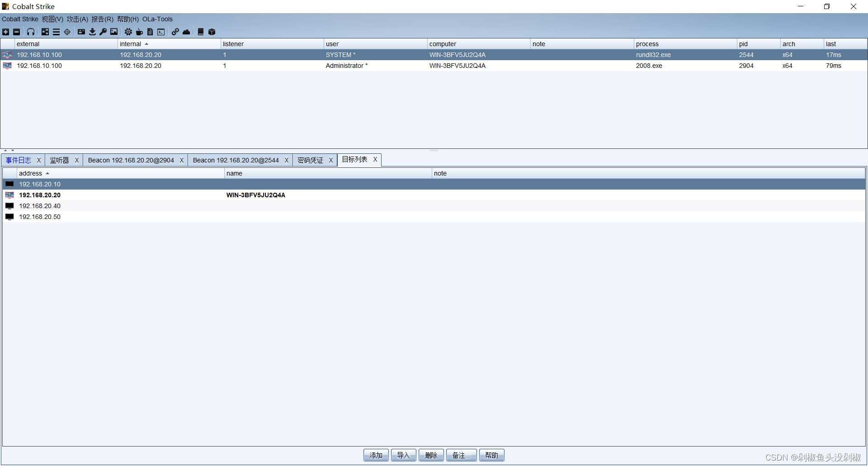Screen dimensions: 868x466
Task: Close the 目标列表 tab
Action: [x=375, y=159]
